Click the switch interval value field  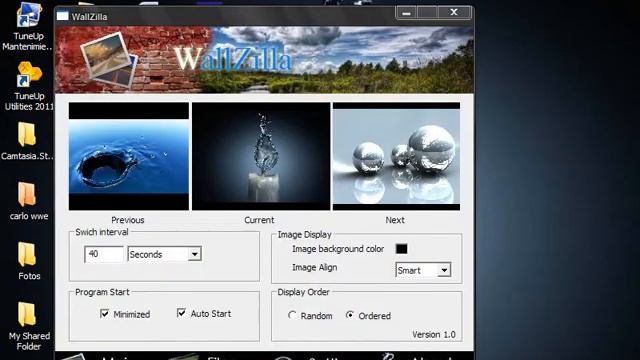click(x=104, y=254)
